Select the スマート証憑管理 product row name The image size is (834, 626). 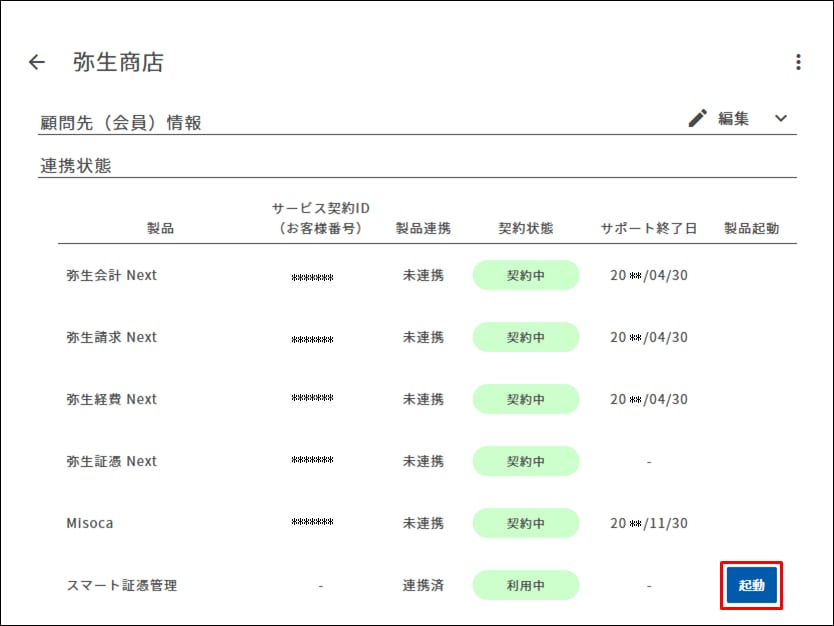coord(122,585)
